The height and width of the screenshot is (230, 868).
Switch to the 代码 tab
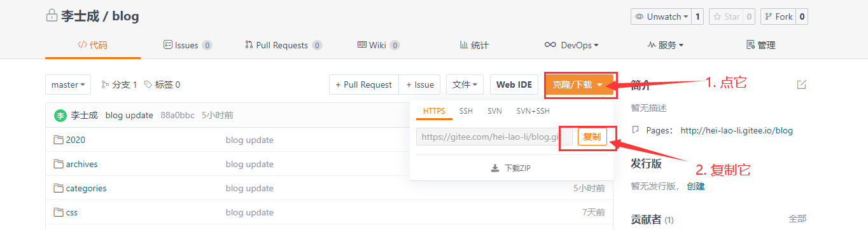[x=92, y=45]
